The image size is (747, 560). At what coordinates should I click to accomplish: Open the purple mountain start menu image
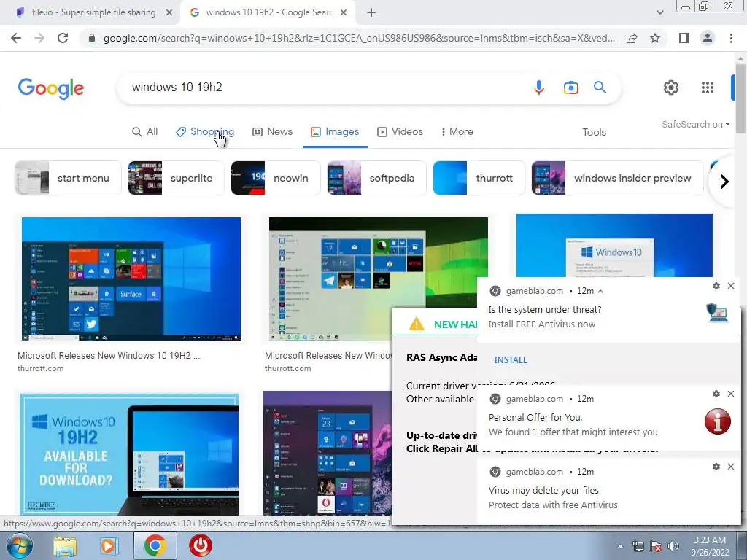click(x=328, y=452)
